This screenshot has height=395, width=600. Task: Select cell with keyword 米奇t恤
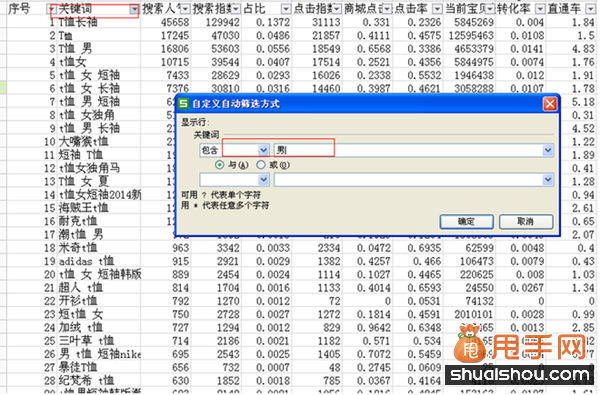click(99, 248)
